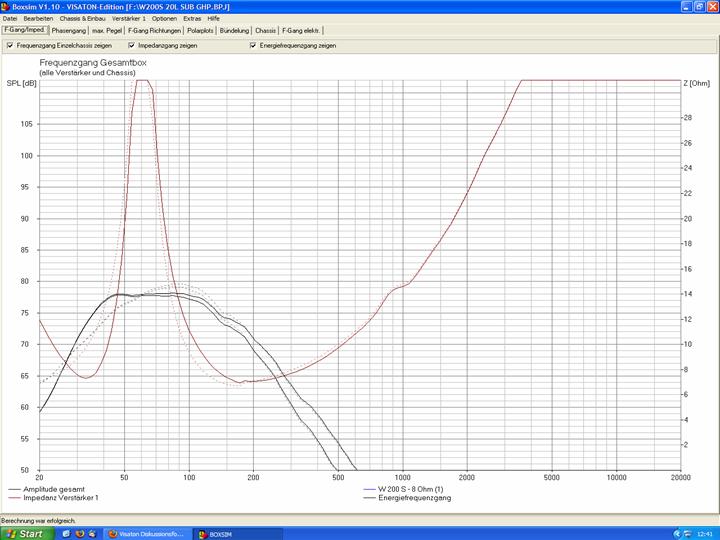The width and height of the screenshot is (720, 540).
Task: Open Internet Explorer from quick launch
Action: [67, 533]
